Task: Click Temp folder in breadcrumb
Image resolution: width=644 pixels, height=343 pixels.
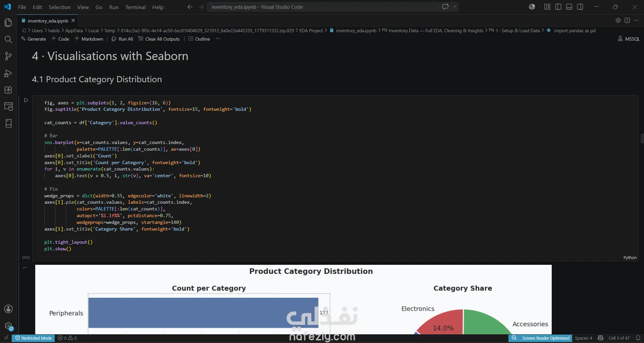Action: pos(110,31)
